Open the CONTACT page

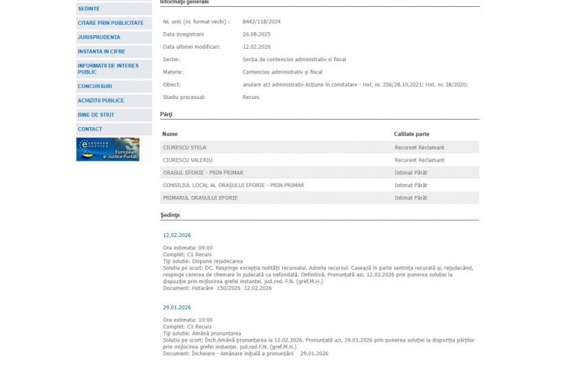click(x=90, y=129)
